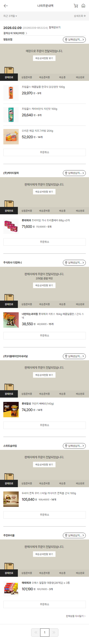The image size is (89, 644).
Task: Cancel the 영등포점 order with 주문취소
Action: click(x=44, y=152)
